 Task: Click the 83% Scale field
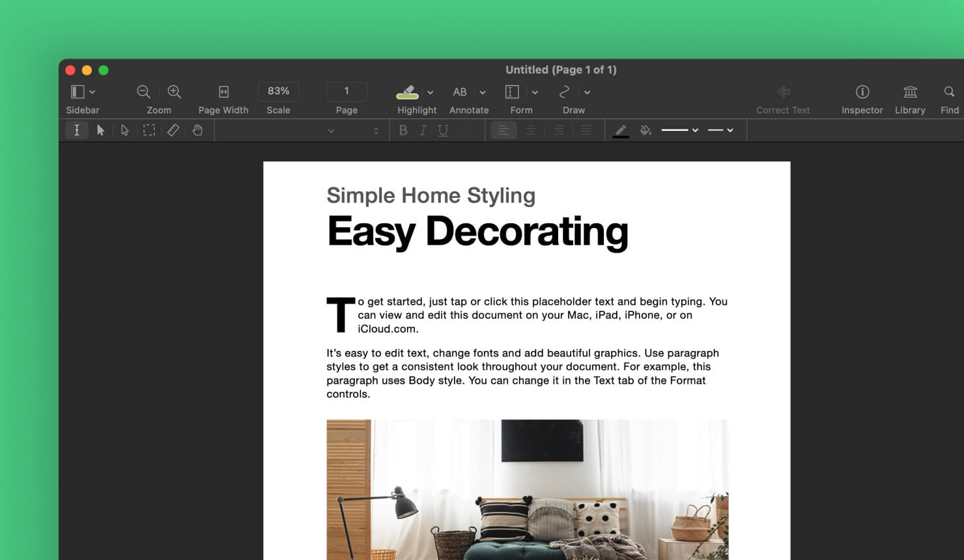(279, 91)
